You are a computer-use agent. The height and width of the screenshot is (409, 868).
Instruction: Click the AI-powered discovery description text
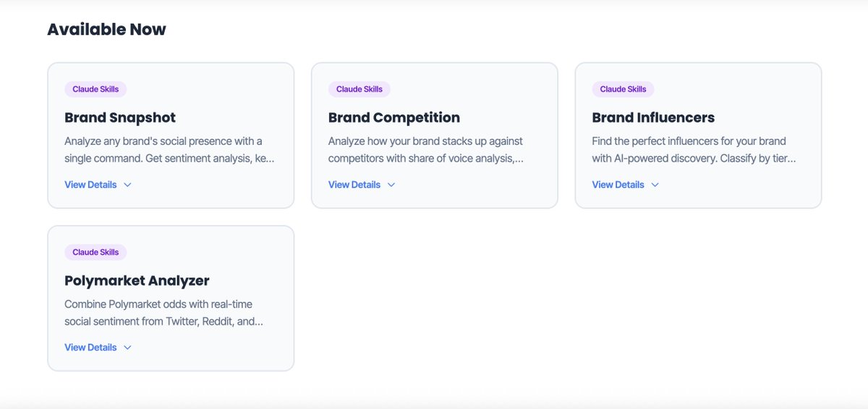pyautogui.click(x=694, y=149)
